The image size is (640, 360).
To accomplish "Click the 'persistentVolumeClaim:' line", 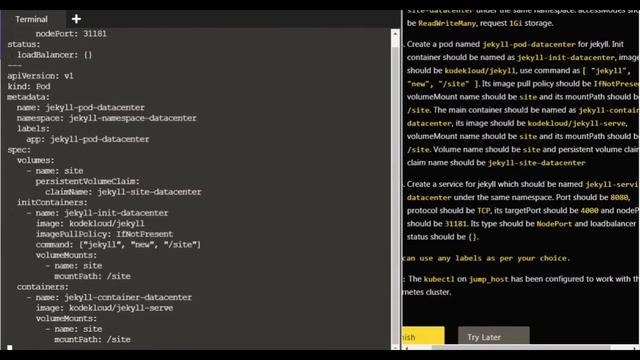I will point(87,181).
